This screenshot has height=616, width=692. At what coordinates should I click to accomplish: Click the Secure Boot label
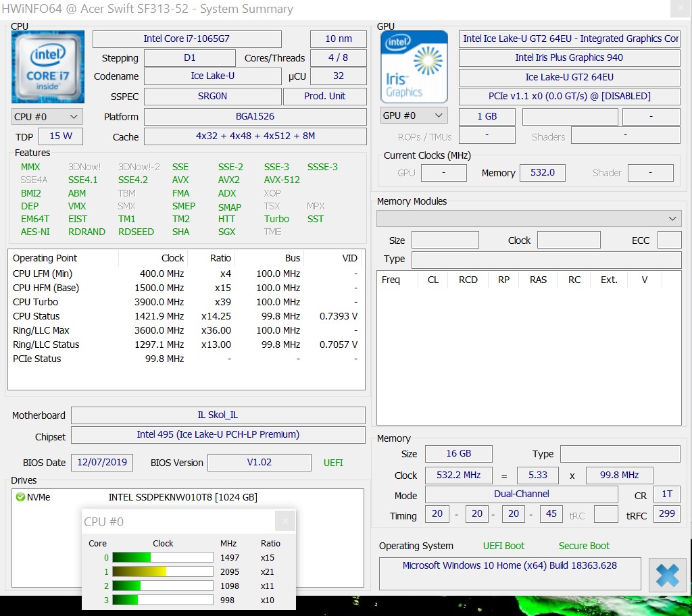click(x=584, y=546)
